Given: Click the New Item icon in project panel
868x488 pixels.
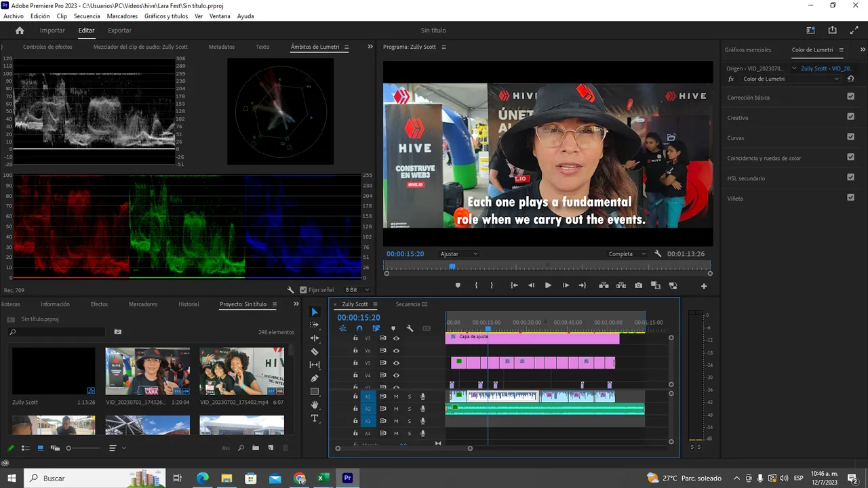Looking at the screenshot, I should point(271,448).
